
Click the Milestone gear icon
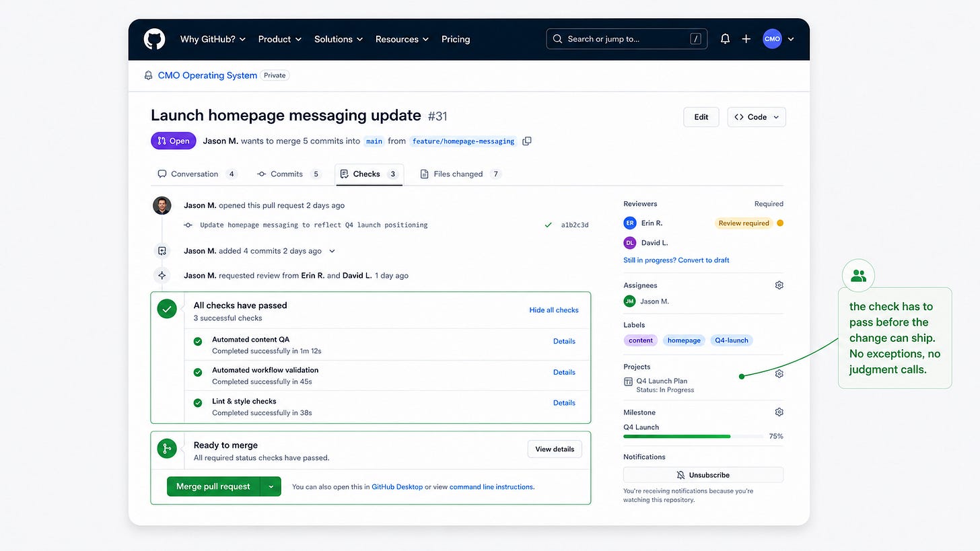(779, 412)
